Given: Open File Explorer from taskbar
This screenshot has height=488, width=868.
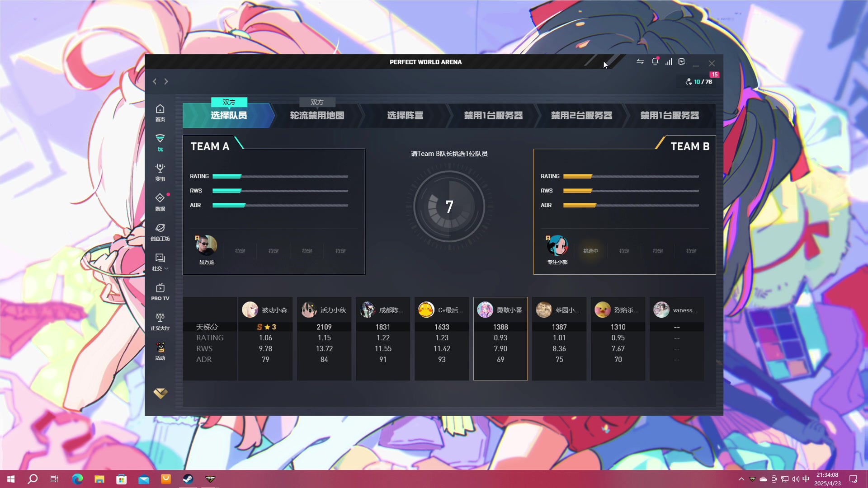Looking at the screenshot, I should 99,479.
